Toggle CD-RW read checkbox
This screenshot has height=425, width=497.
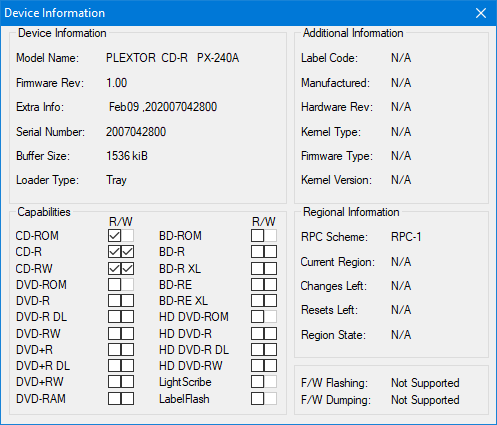(x=114, y=268)
